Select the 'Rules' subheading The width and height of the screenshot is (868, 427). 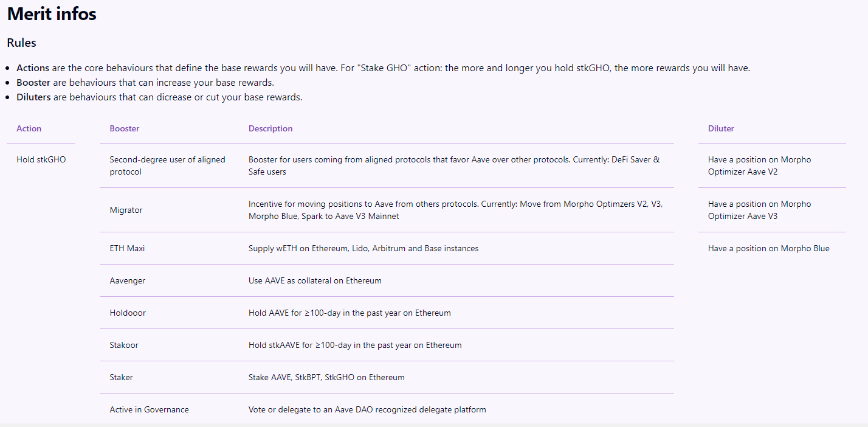(x=21, y=43)
